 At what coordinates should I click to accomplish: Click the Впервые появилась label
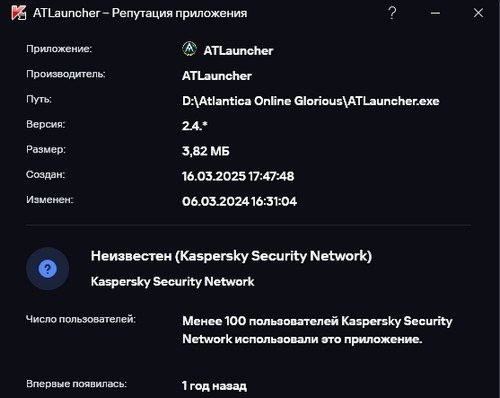point(76,384)
